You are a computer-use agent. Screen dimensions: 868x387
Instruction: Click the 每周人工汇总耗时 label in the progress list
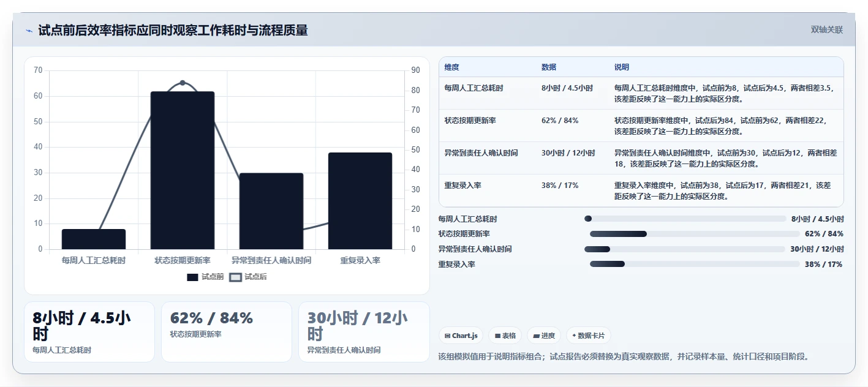[x=468, y=219]
